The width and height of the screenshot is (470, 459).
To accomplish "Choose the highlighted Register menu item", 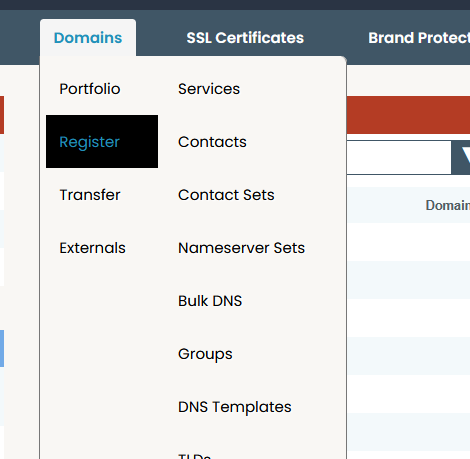I will point(102,142).
